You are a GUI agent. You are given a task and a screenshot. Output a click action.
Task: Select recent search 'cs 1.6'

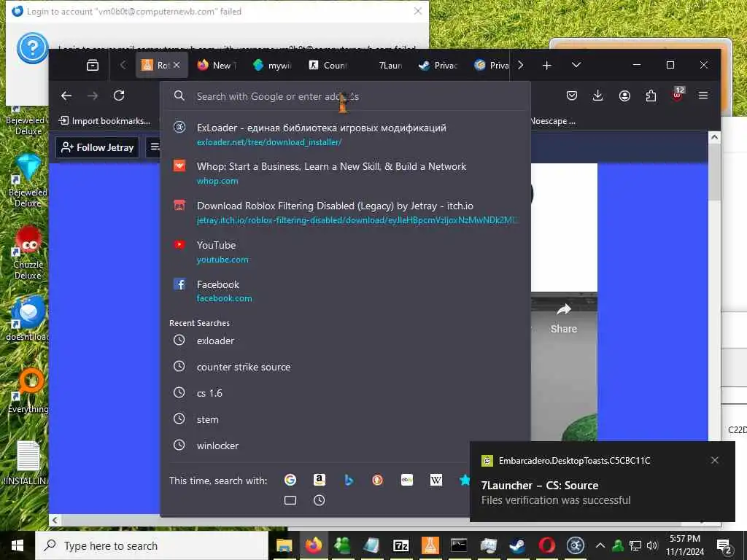[x=345, y=393]
